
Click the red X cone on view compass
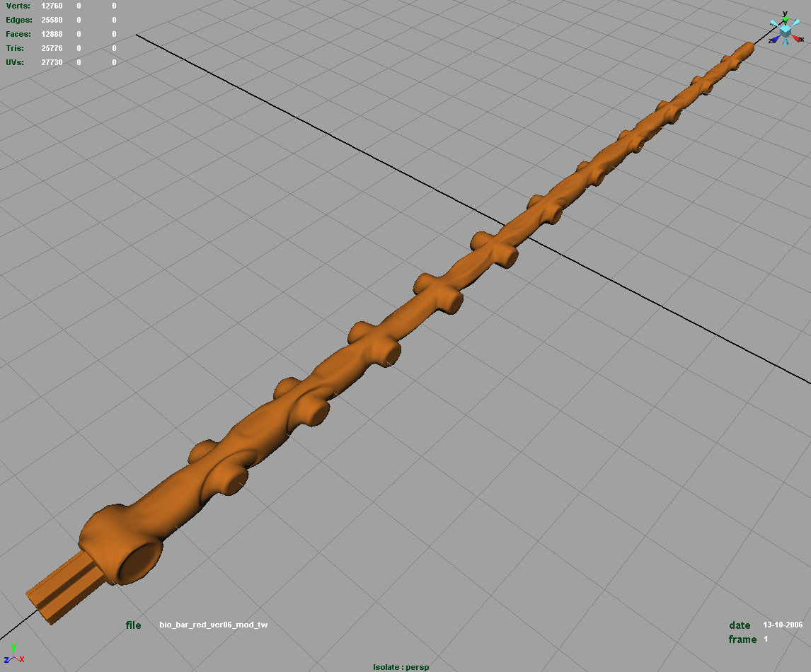coord(796,40)
